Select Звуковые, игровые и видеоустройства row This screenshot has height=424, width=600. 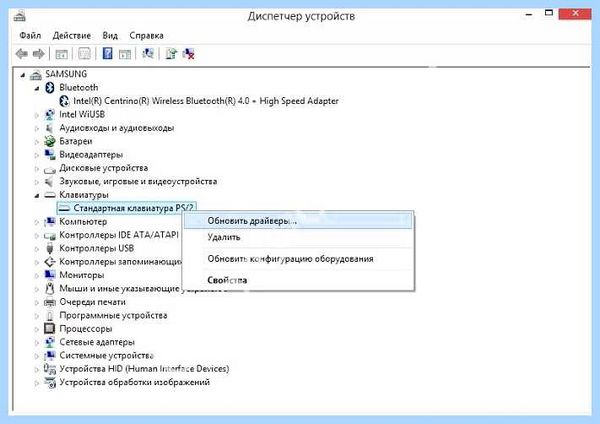point(138,181)
